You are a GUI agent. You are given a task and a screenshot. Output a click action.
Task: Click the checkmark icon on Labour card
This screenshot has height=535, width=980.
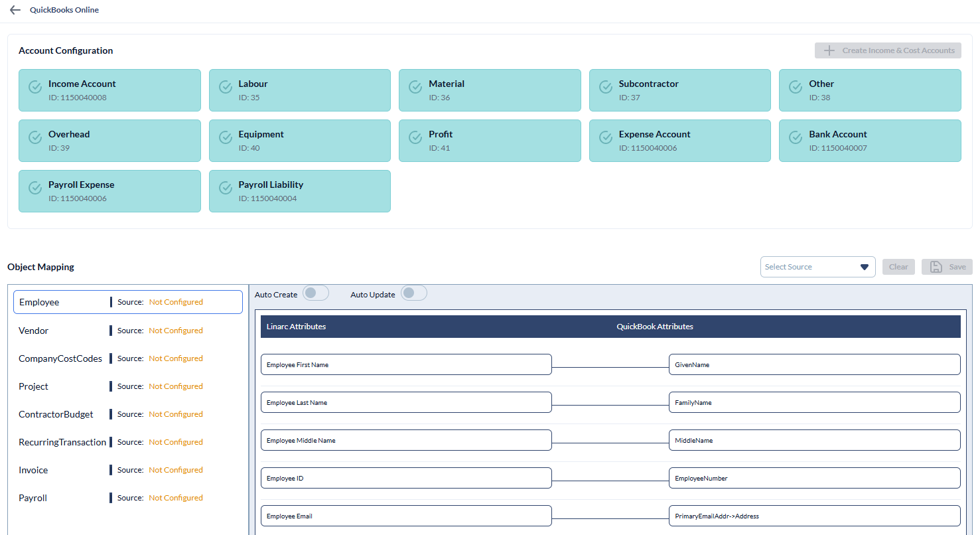(226, 87)
